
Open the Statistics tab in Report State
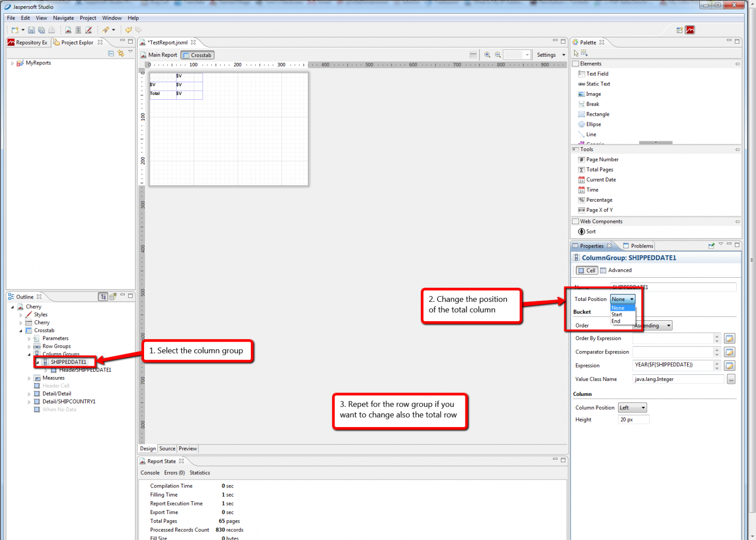(200, 473)
